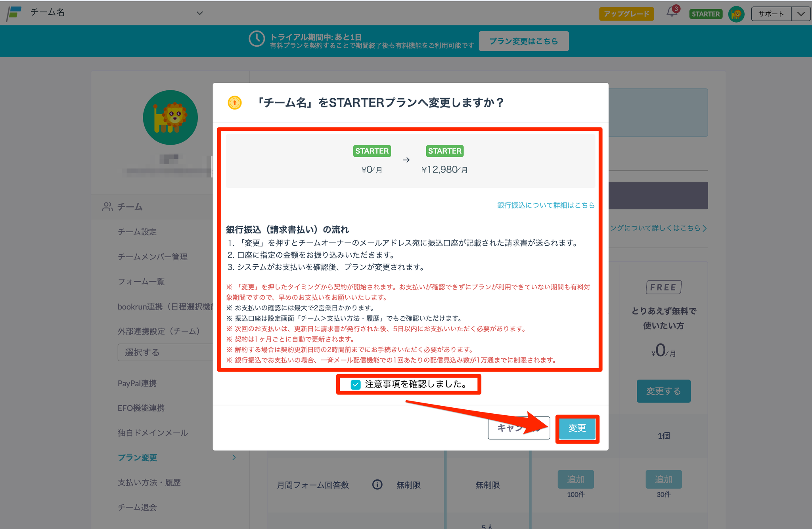Screen dimensions: 812x529
Task: Click the coin icon in dialog title
Action: [x=235, y=103]
